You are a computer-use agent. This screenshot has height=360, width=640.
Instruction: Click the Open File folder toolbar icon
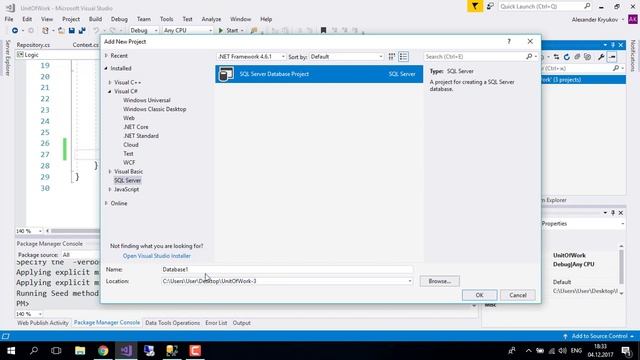click(61, 31)
